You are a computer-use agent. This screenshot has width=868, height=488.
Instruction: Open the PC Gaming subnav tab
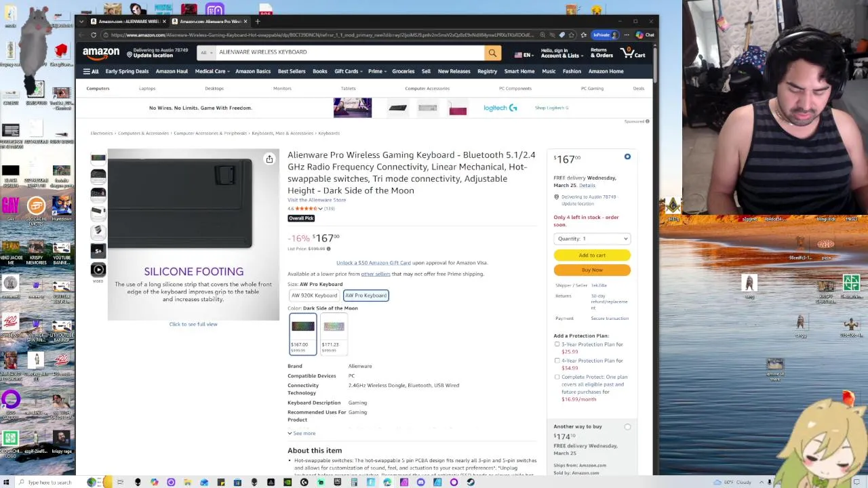point(592,89)
